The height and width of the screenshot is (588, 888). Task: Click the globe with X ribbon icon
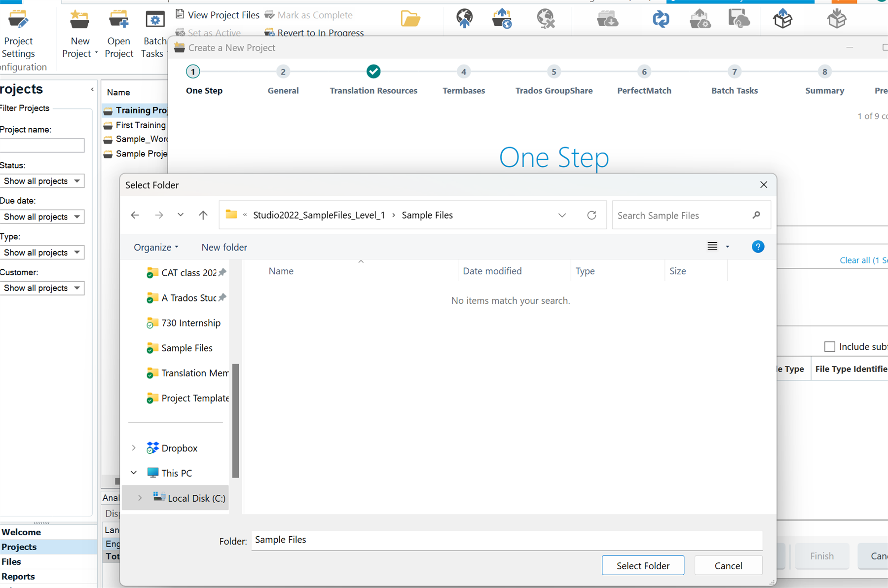point(546,19)
